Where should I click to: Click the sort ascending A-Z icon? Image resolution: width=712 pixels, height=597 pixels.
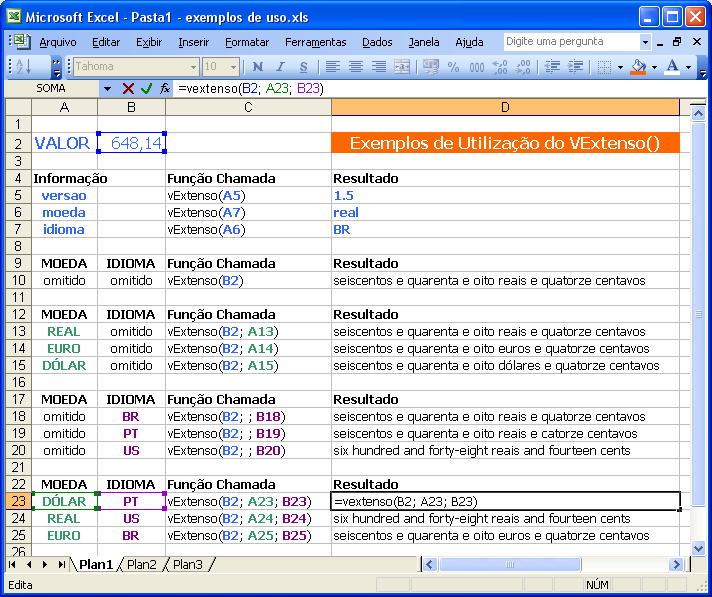pos(24,67)
